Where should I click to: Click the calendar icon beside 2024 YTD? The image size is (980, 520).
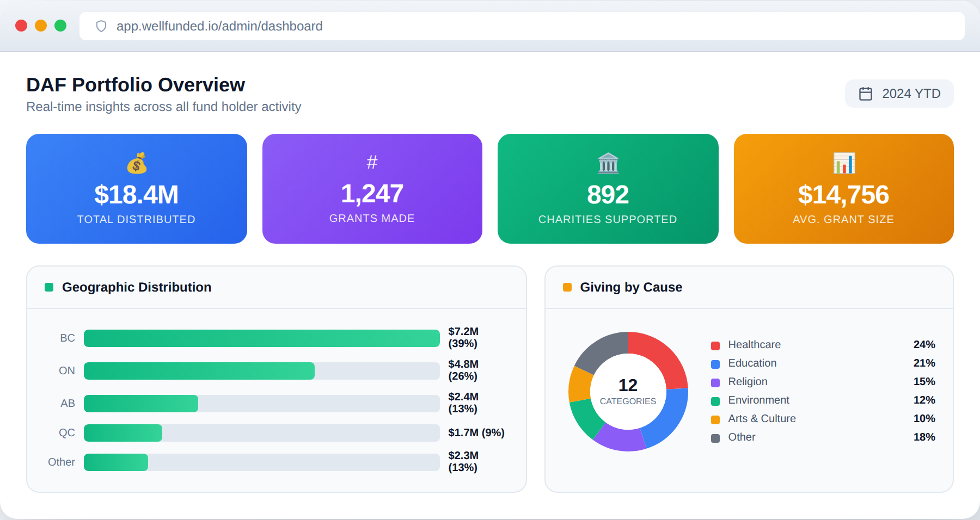pyautogui.click(x=866, y=94)
